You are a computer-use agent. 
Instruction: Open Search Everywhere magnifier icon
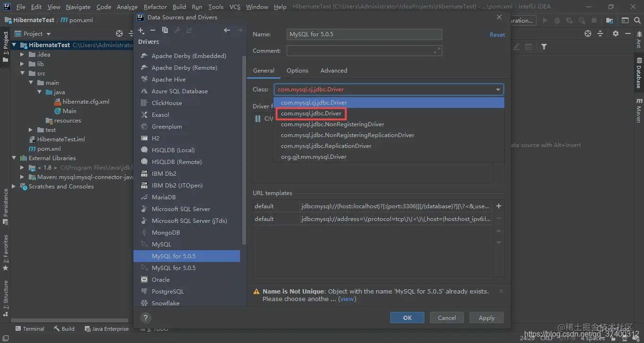coord(638,20)
